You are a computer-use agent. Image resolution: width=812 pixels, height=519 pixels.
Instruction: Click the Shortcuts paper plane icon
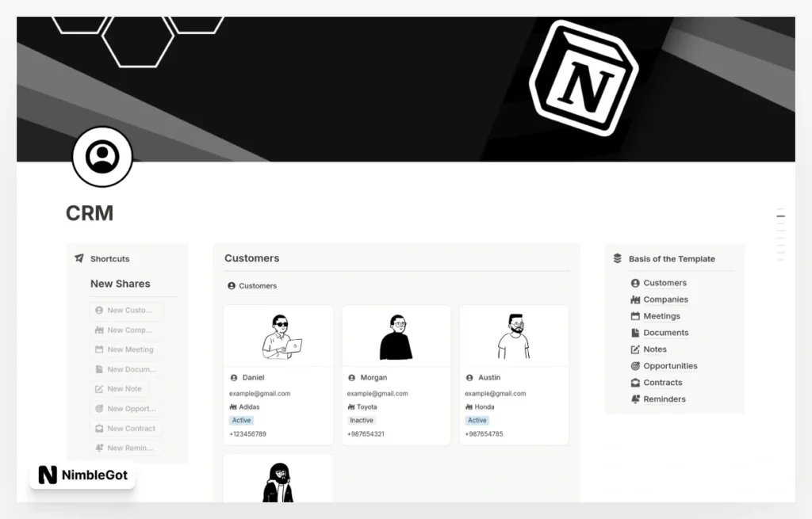(x=79, y=258)
